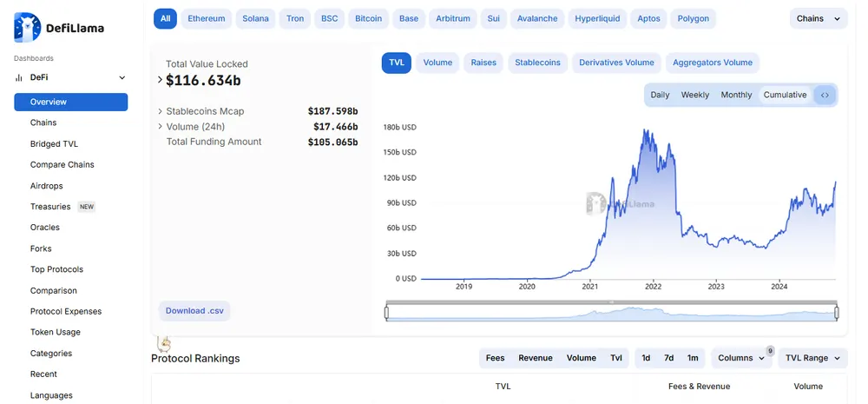Open Token Usage page
868x404 pixels.
click(x=56, y=332)
